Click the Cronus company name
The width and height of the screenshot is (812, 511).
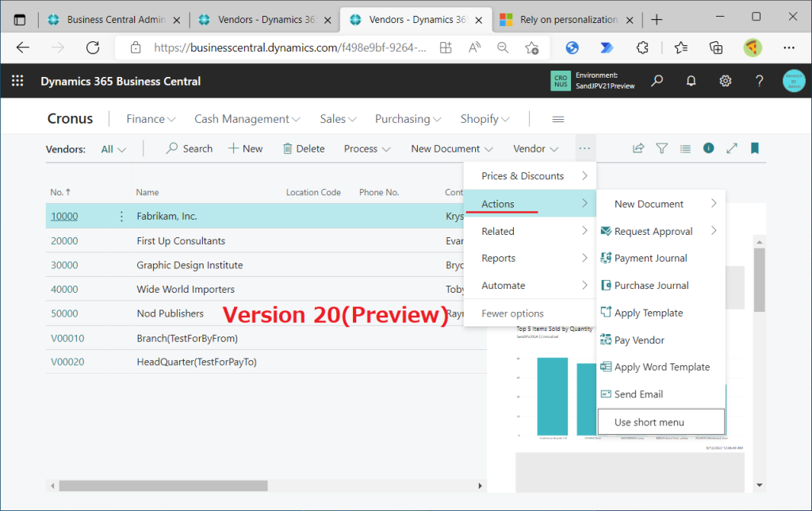70,119
